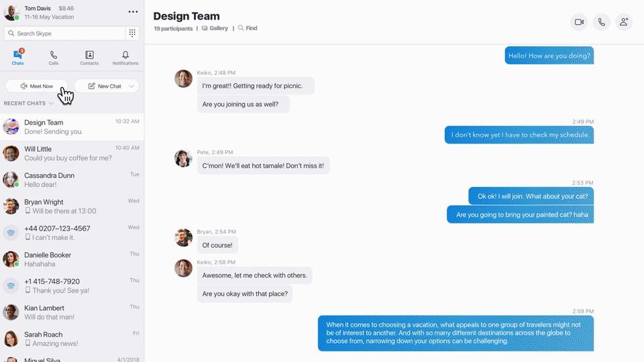This screenshot has width=644, height=362.
Task: Open the Contacts section
Action: point(89,58)
